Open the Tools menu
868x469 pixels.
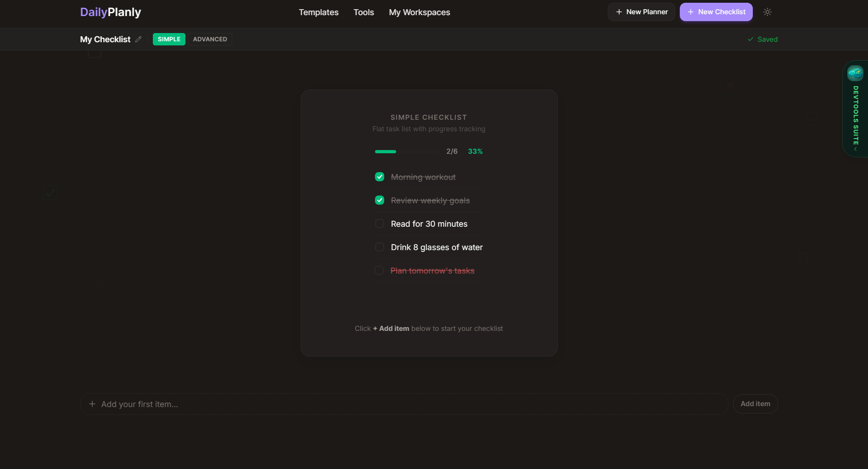point(364,12)
